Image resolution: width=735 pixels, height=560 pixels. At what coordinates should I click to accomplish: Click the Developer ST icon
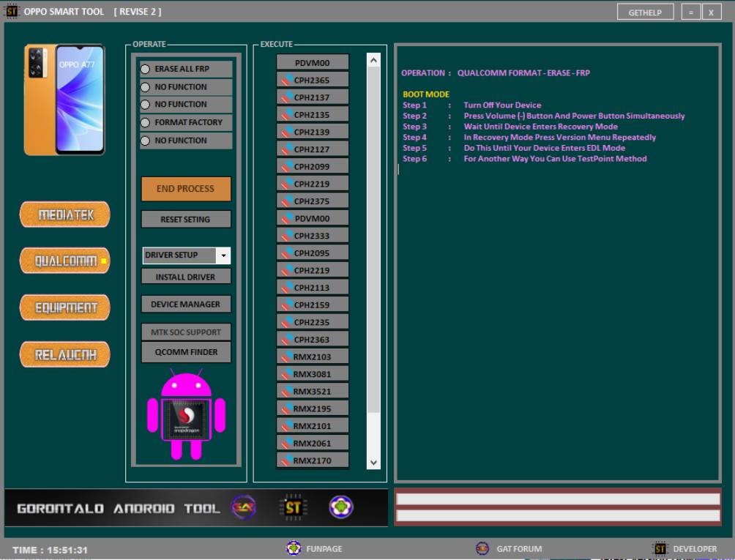tap(660, 548)
